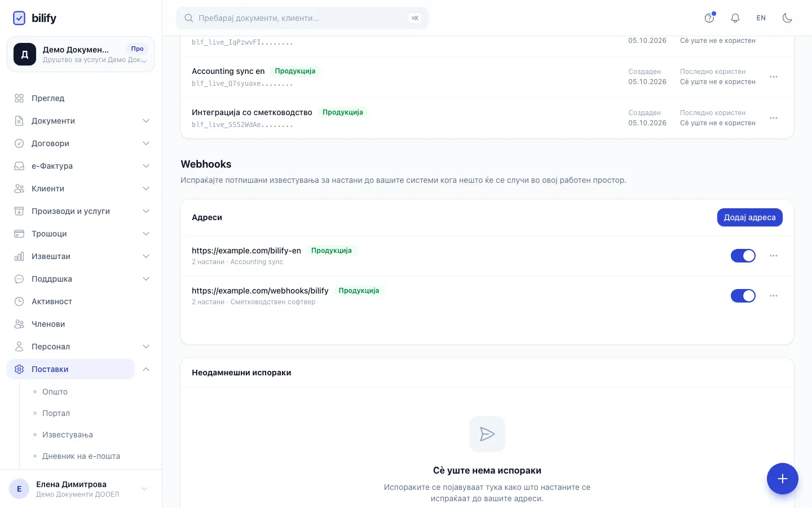812x508 pixels.
Task: Open the Известувања settings page
Action: [68, 435]
